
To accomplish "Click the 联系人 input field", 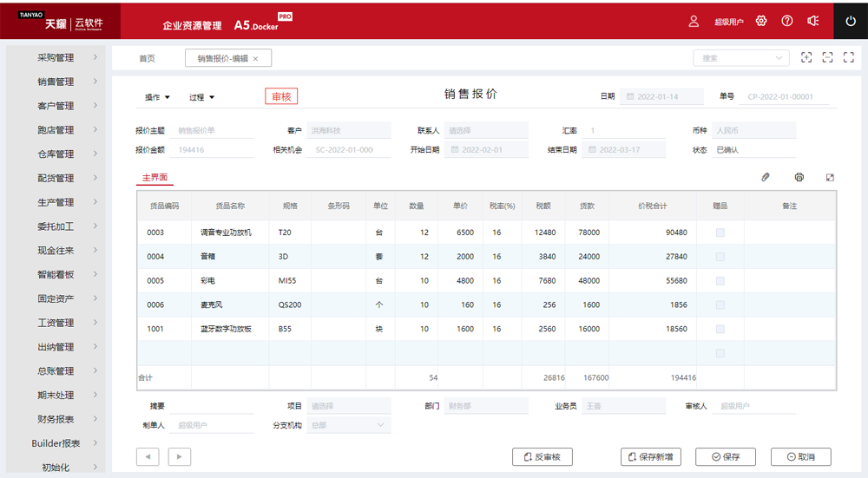I will 485,131.
